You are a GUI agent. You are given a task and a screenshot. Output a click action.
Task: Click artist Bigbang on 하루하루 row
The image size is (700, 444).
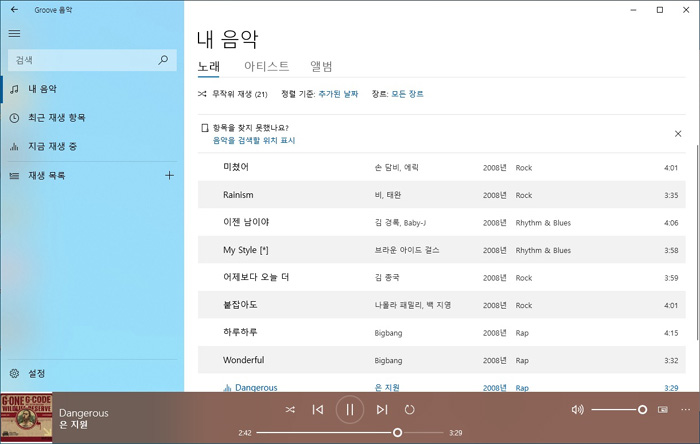[x=388, y=333]
